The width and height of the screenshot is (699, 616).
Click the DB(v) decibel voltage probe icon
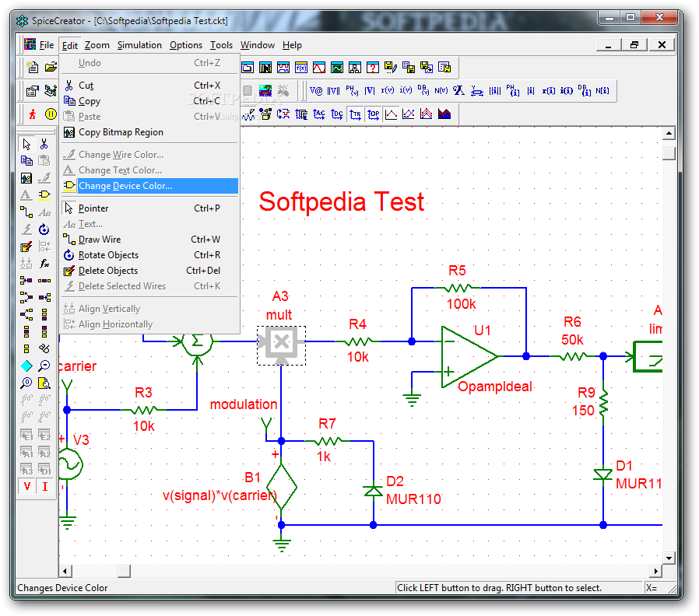click(x=423, y=91)
